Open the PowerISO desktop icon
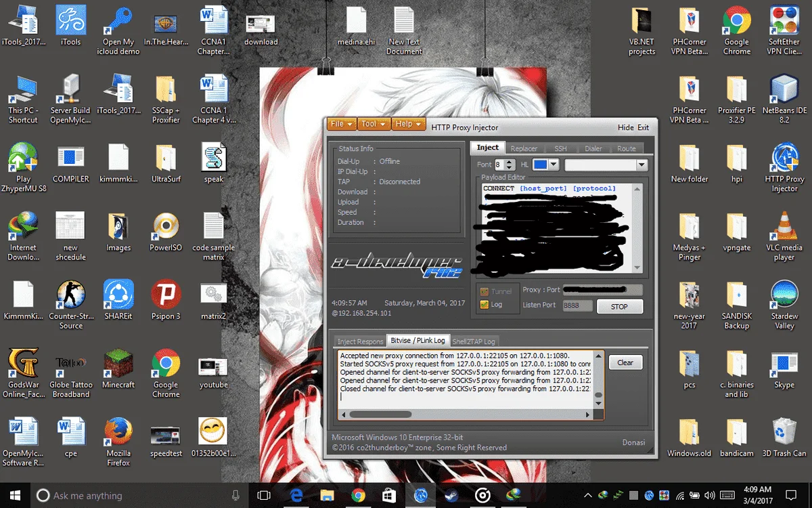This screenshot has width=812, height=508. pos(166,232)
